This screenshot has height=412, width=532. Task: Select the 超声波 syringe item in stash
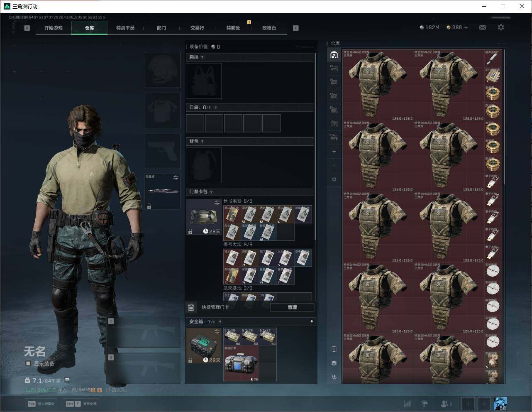pyautogui.click(x=493, y=59)
